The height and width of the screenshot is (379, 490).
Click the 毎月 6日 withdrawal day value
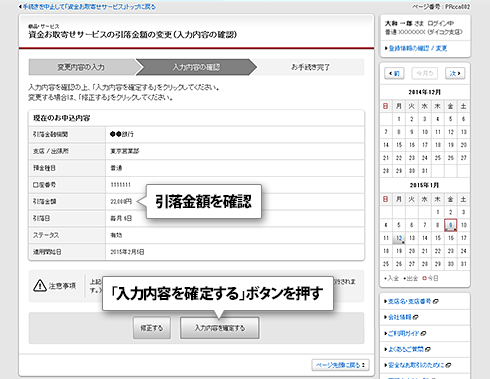click(x=121, y=218)
